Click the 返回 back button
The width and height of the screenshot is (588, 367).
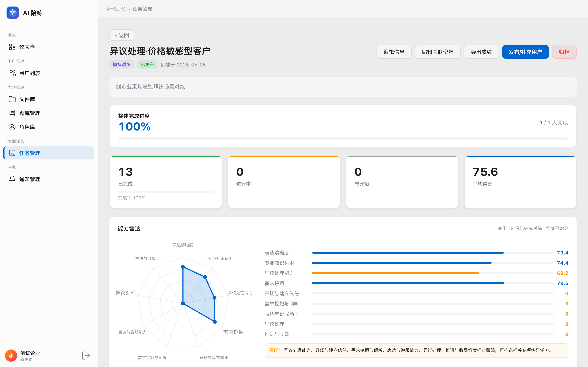click(122, 35)
